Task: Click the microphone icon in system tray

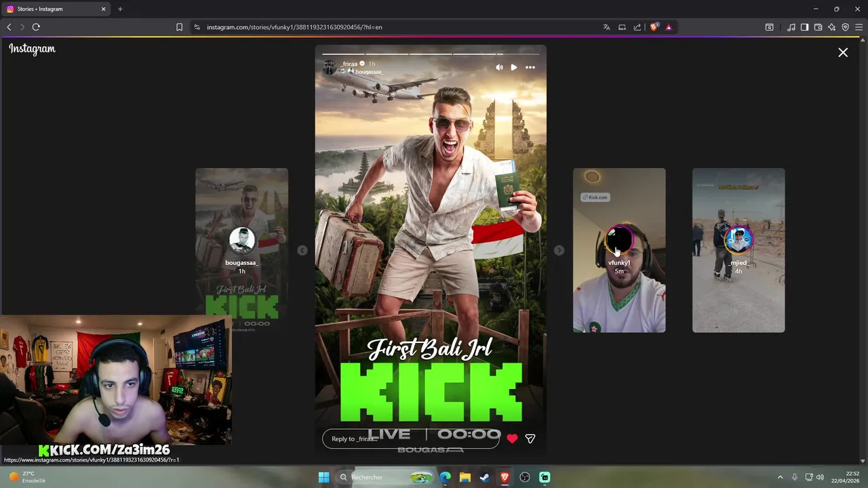Action: coord(794,477)
